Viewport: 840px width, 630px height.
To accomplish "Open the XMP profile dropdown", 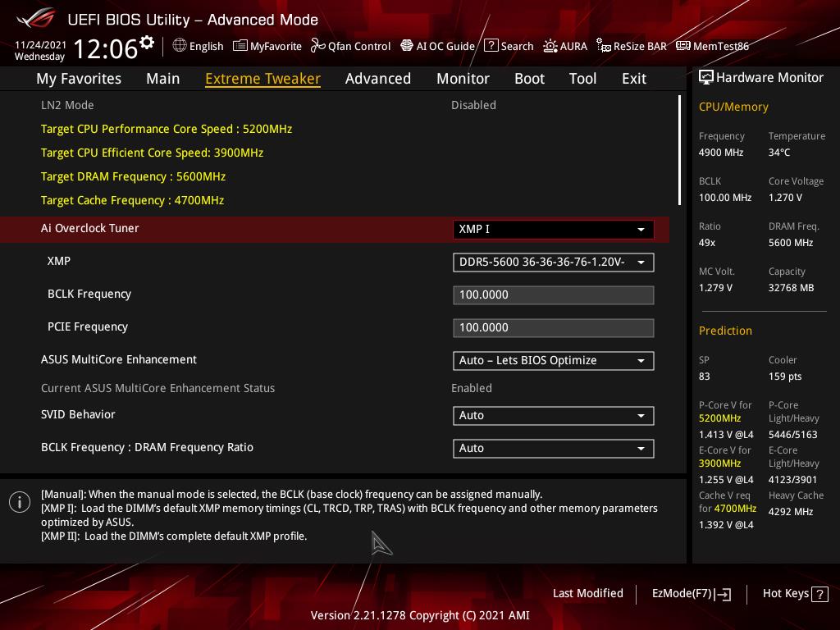I will tap(553, 262).
